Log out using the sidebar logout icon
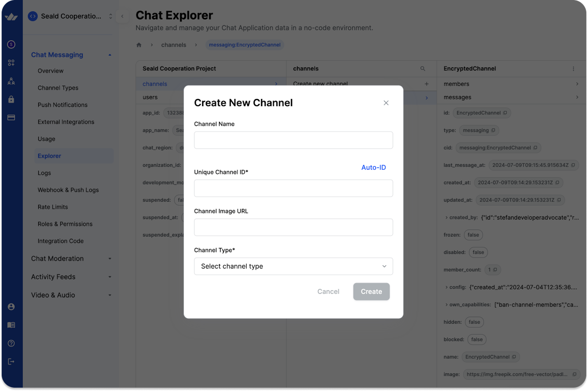588x391 pixels. 11,361
